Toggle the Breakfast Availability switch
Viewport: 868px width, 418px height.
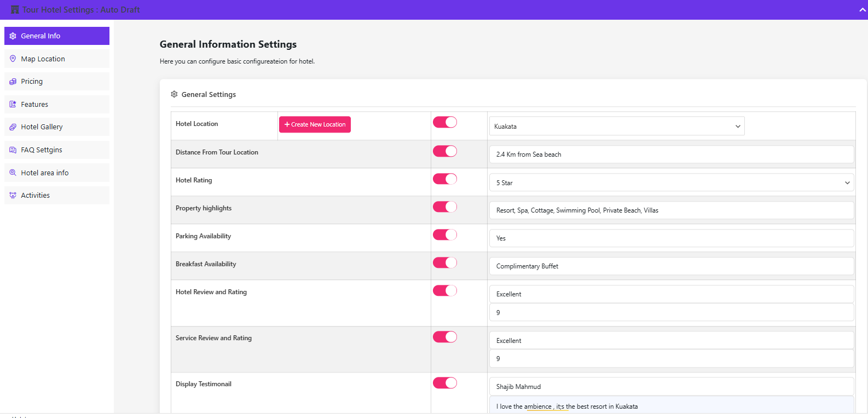pos(445,262)
